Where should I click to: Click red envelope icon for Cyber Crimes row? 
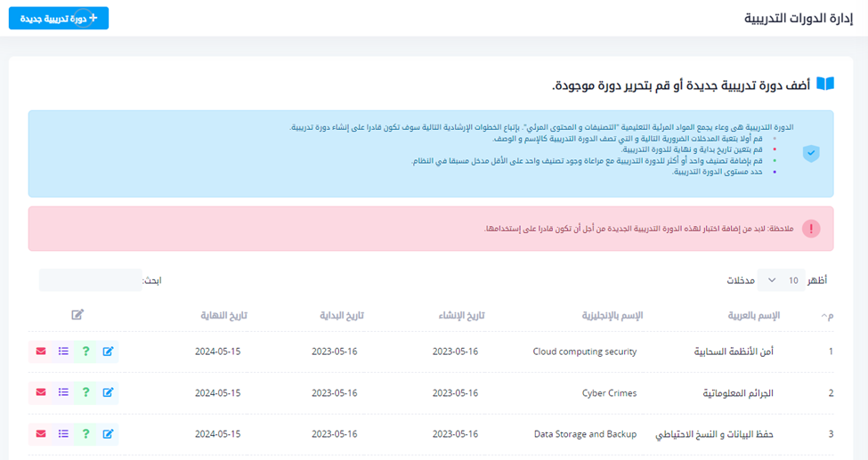41,392
